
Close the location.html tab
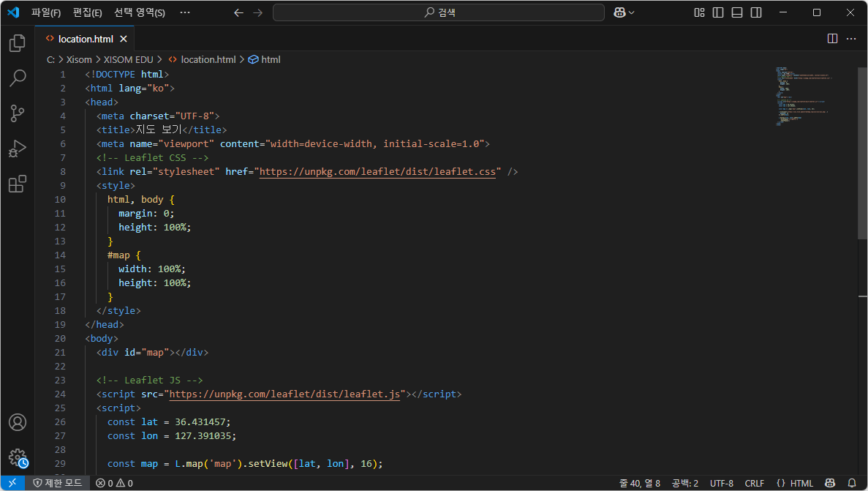tap(124, 39)
